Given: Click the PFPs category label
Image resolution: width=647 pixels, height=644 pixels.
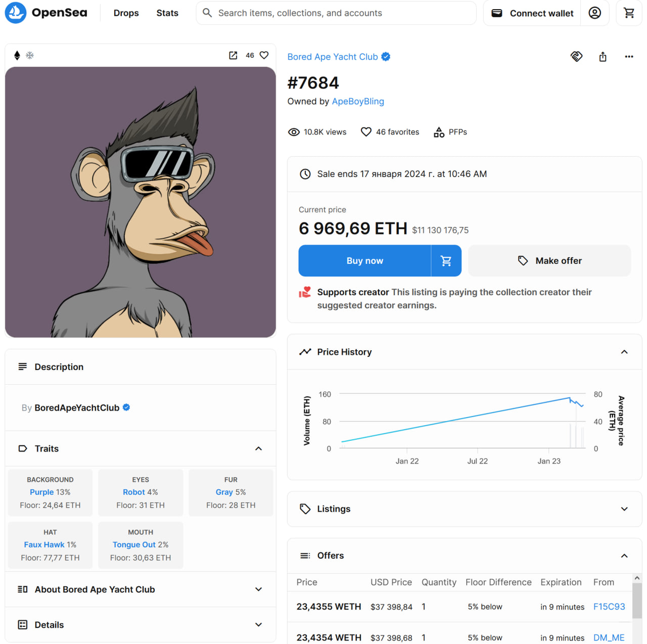Looking at the screenshot, I should click(458, 132).
